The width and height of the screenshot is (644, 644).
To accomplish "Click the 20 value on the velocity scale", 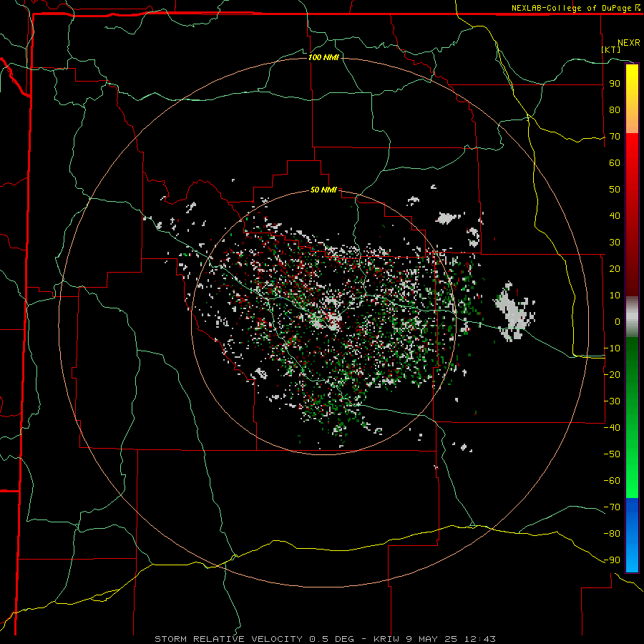I will [615, 268].
